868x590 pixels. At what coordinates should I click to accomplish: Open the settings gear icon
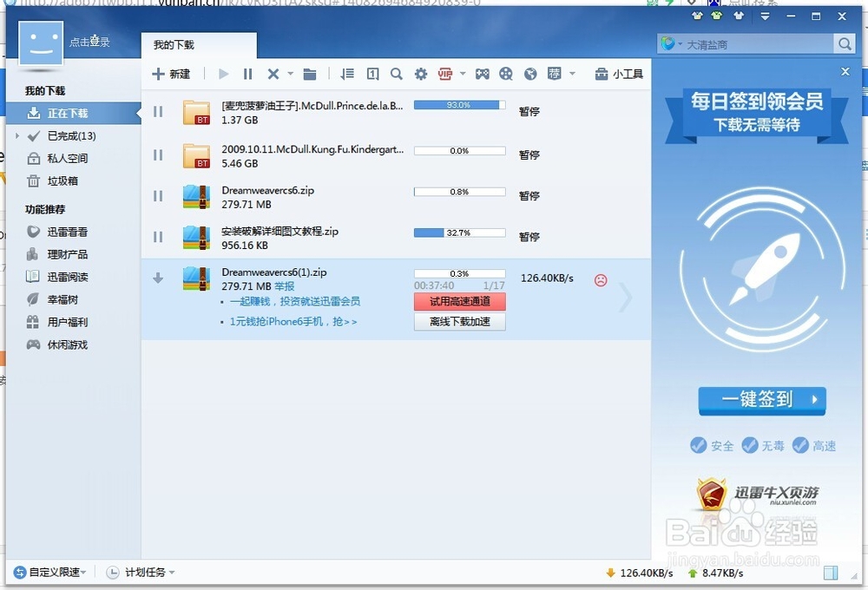(421, 74)
